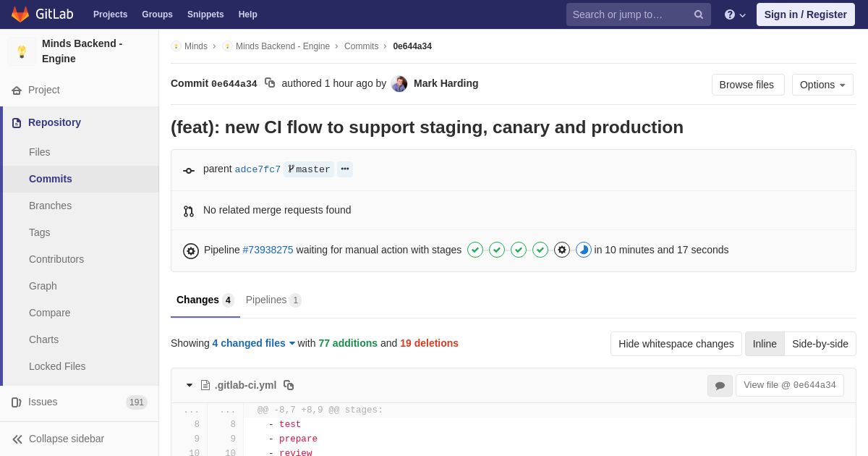This screenshot has height=456, width=868.
Task: Open Help in the navbar
Action: pos(248,14)
